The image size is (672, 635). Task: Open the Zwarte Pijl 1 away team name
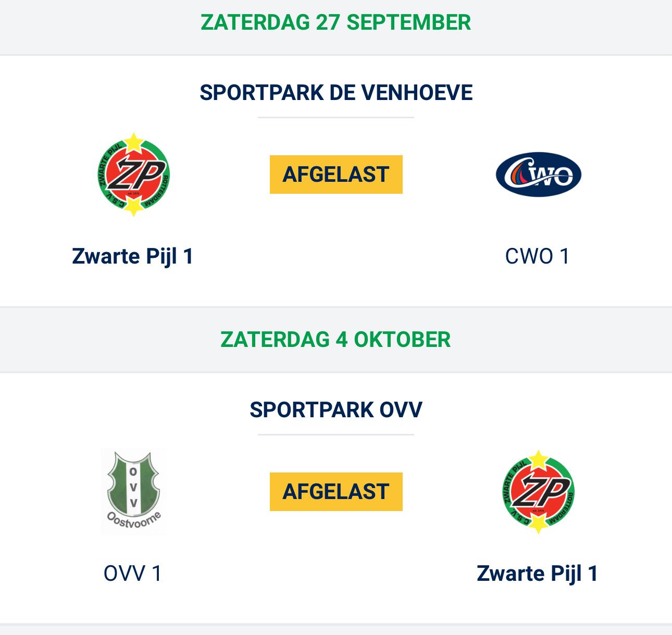(538, 574)
